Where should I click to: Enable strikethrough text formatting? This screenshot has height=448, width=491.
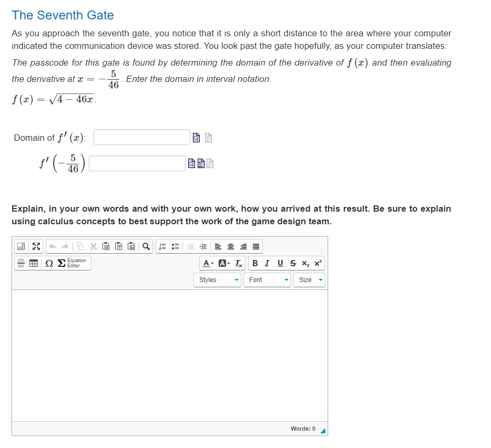pos(292,263)
